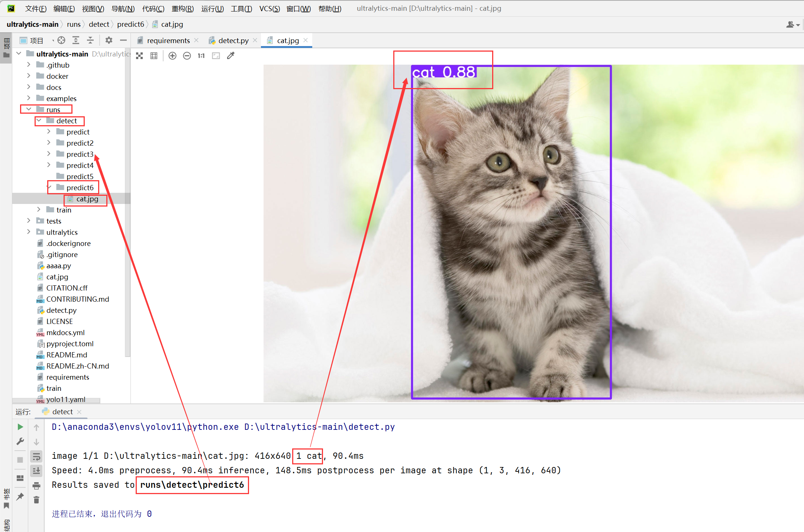The image size is (804, 532).
Task: Print the run console output
Action: coord(36,486)
